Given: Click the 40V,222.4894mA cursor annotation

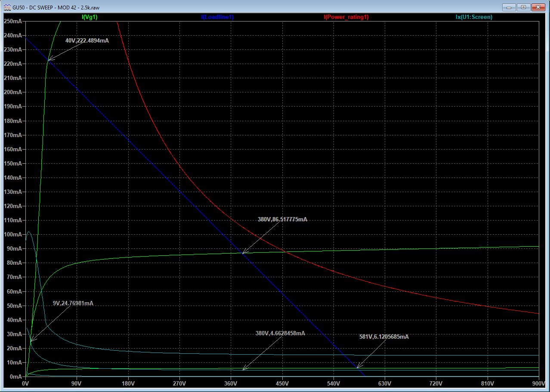Looking at the screenshot, I should point(87,40).
